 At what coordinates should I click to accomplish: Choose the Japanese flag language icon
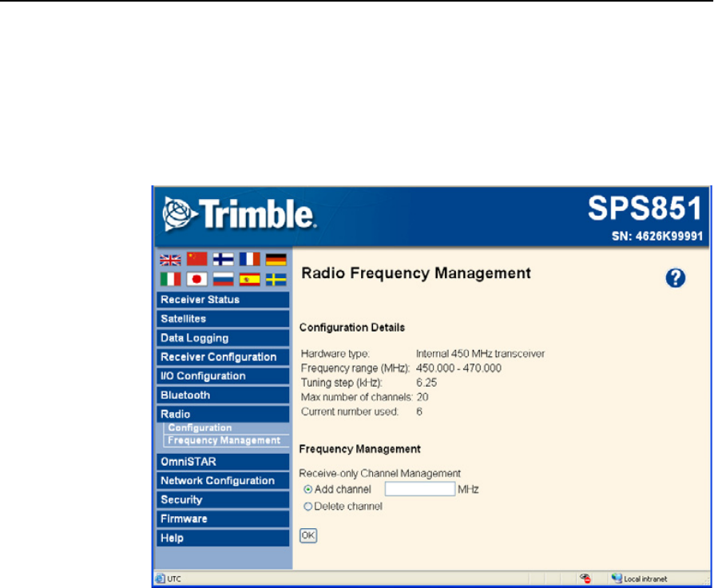(x=196, y=279)
